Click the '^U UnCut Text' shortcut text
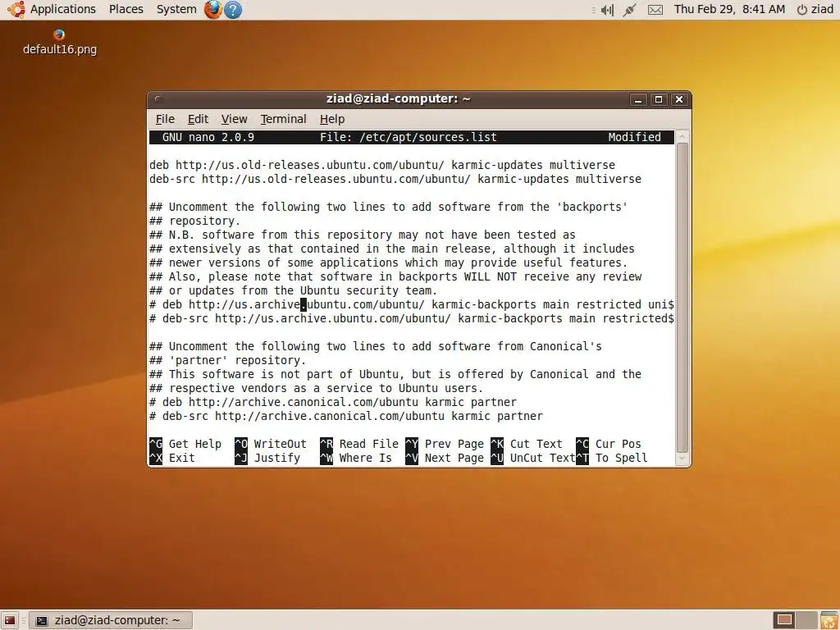Screen dimensions: 840x630 tap(533, 458)
